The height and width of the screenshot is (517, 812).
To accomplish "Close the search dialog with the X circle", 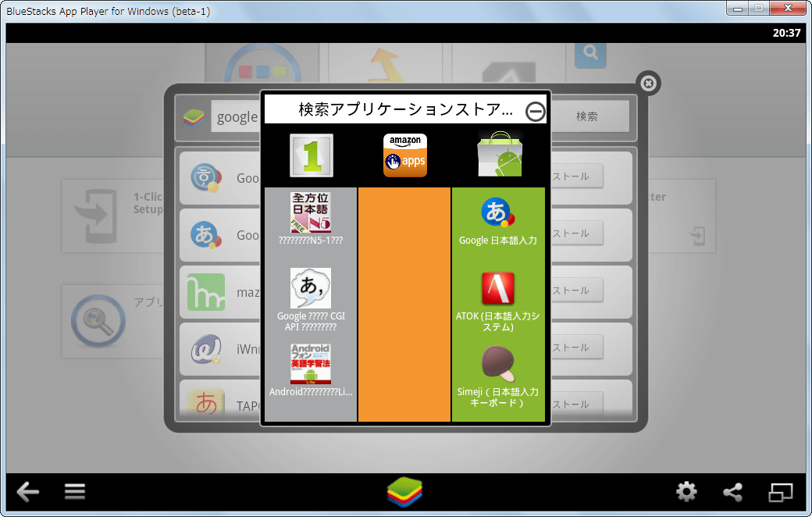I will tap(648, 83).
